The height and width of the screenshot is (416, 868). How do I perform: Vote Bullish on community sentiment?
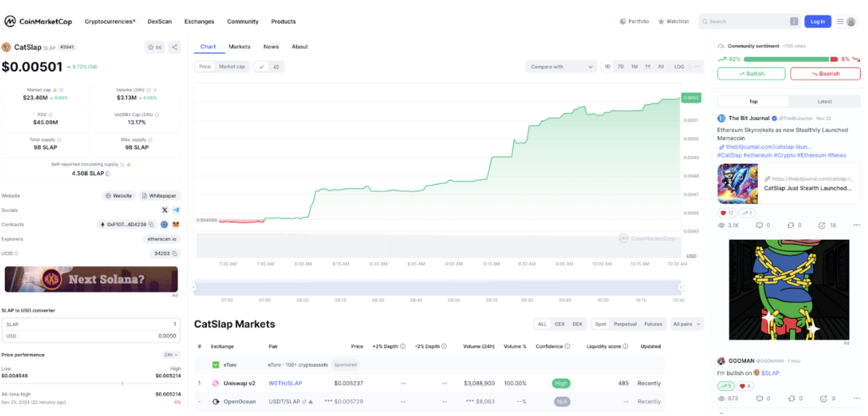(751, 73)
